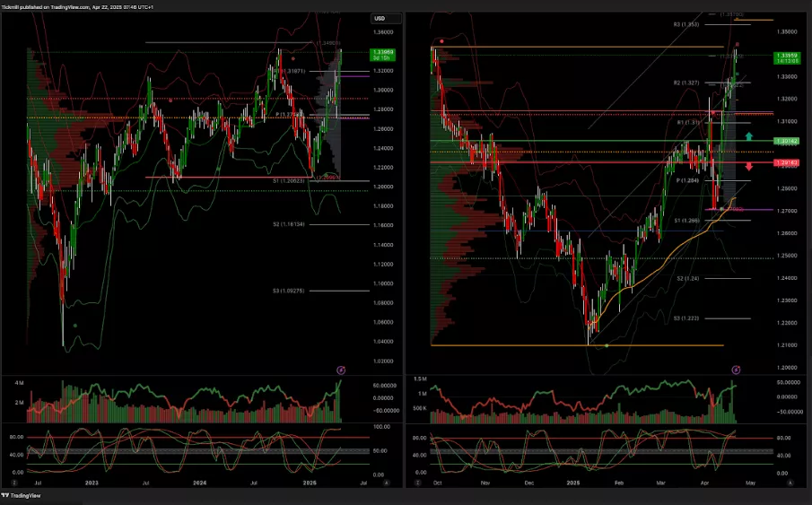The height and width of the screenshot is (505, 812).
Task: Click the timezone icon left of Jul 2022
Action: point(15,483)
